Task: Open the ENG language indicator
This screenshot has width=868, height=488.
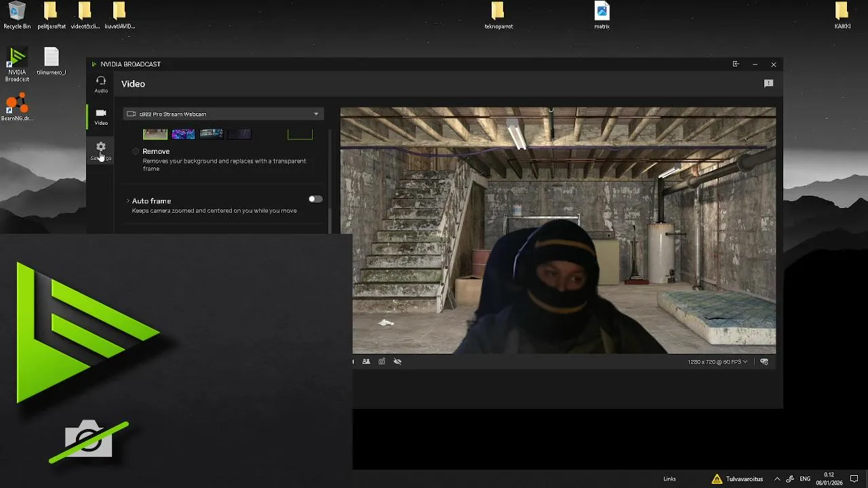Action: (x=806, y=479)
